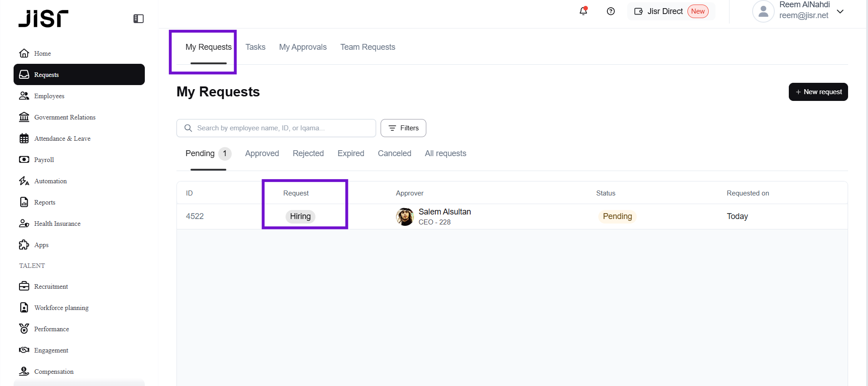The height and width of the screenshot is (386, 868).
Task: Click Salem Alsultan's avatar thumbnail
Action: tap(405, 217)
